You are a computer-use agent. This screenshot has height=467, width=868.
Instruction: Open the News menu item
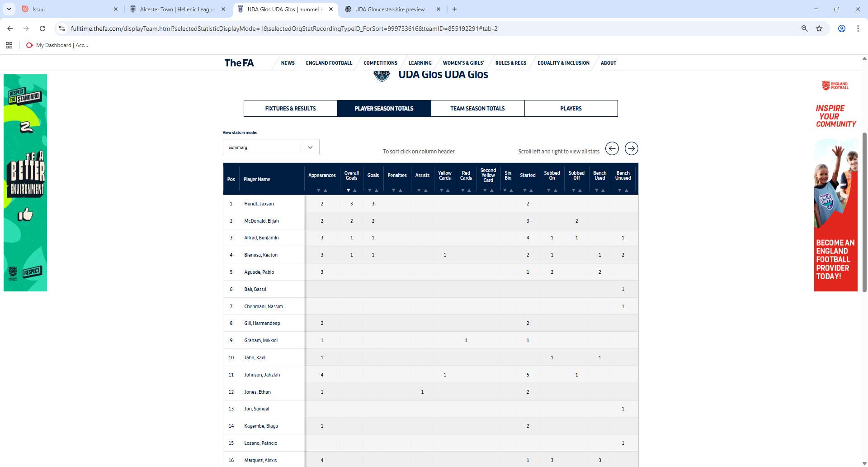(288, 63)
